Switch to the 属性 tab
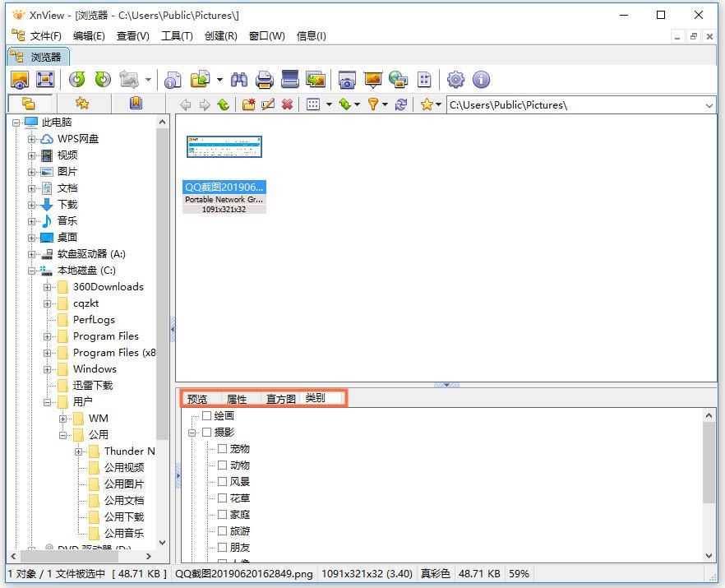The width and height of the screenshot is (725, 588). (x=237, y=399)
